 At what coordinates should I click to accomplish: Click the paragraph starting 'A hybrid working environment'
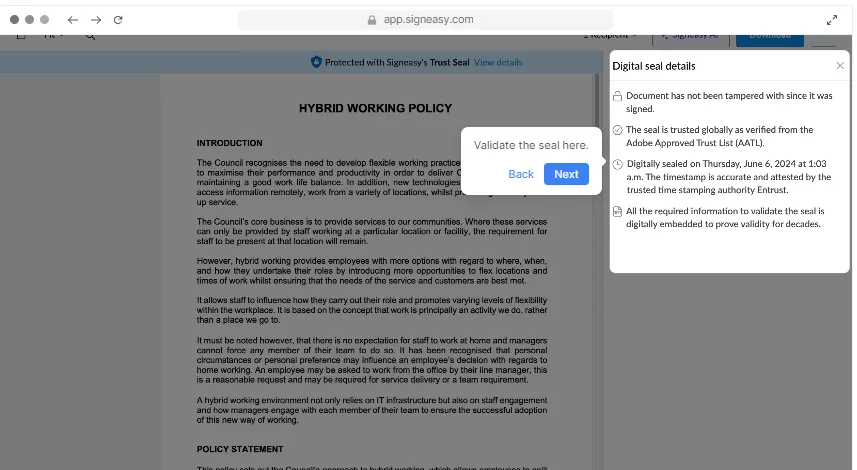coord(372,410)
